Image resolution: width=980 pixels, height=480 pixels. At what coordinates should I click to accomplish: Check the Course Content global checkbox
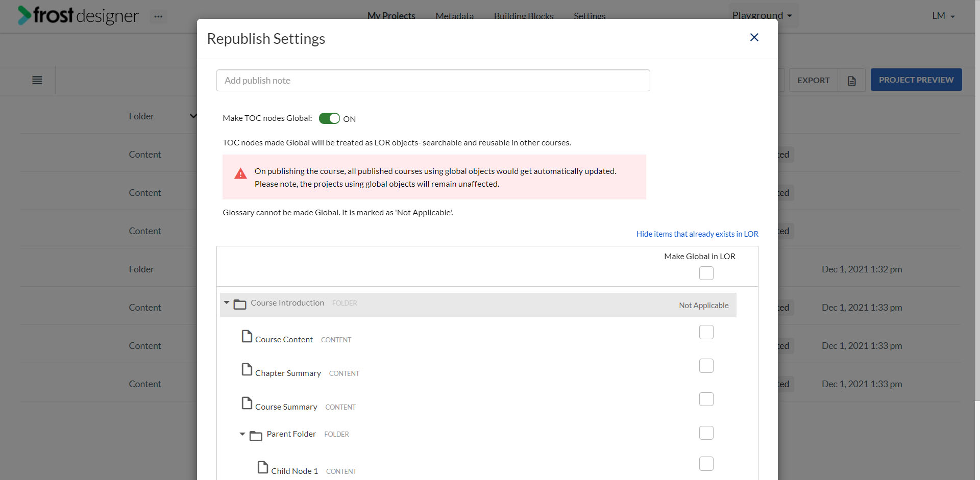pos(706,332)
